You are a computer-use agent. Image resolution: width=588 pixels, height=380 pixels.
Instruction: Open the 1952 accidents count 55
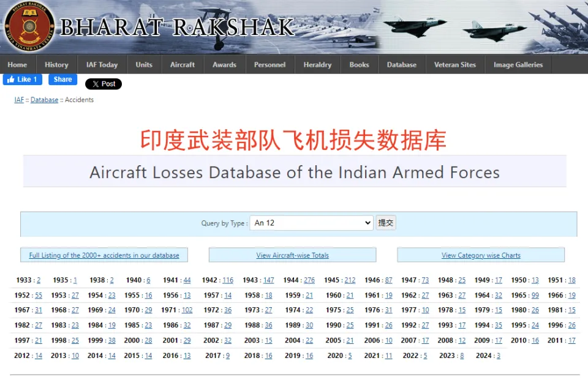tap(39, 296)
